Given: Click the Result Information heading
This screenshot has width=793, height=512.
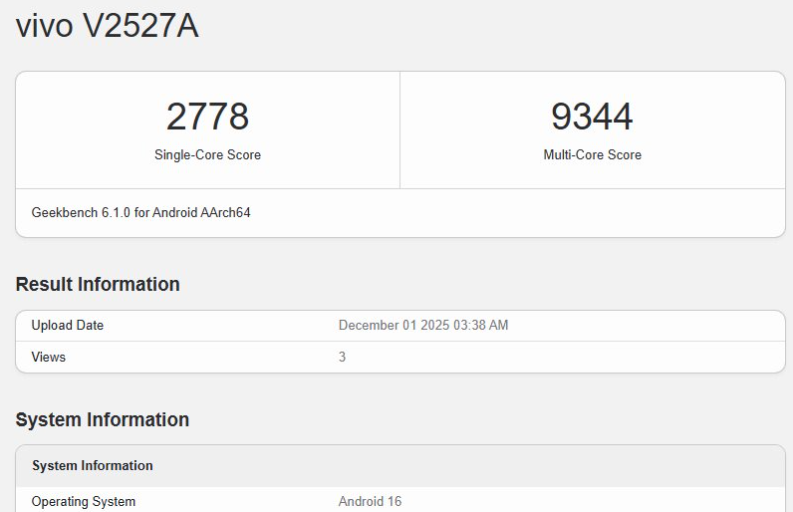Looking at the screenshot, I should tap(98, 284).
